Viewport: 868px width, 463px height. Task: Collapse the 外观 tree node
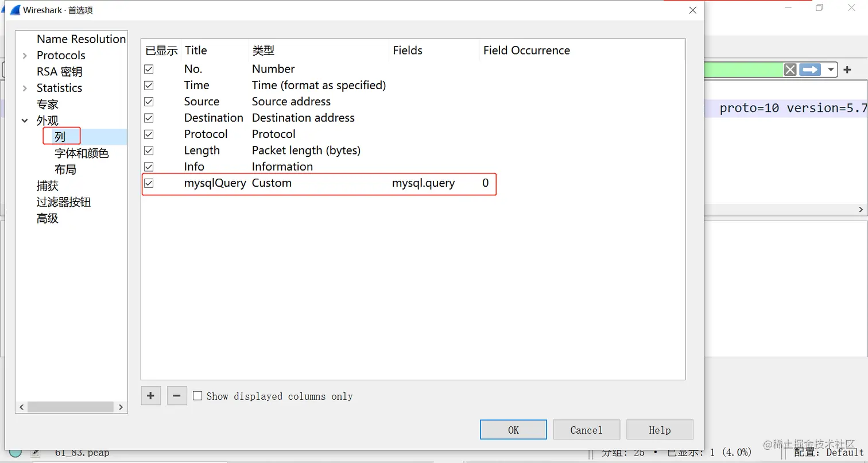[25, 121]
